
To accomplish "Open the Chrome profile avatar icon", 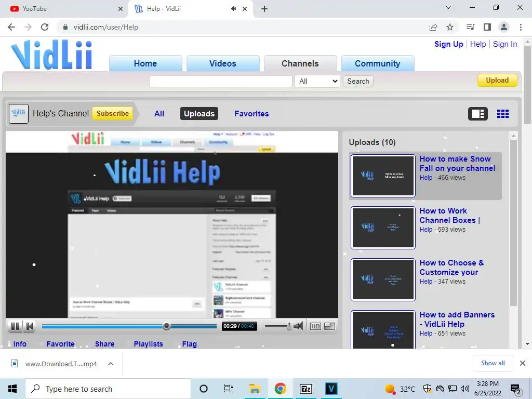I will (x=504, y=27).
